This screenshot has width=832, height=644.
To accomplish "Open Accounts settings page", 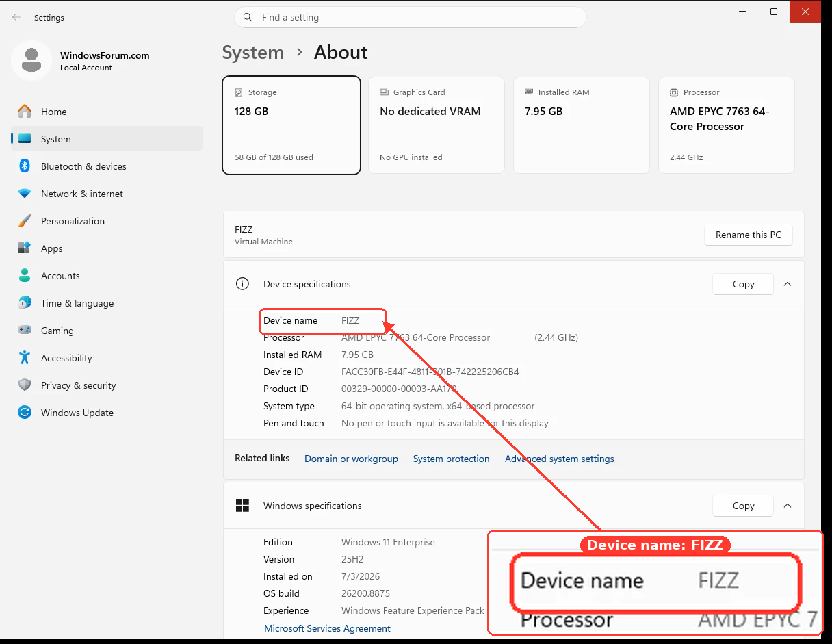I will pos(107,276).
